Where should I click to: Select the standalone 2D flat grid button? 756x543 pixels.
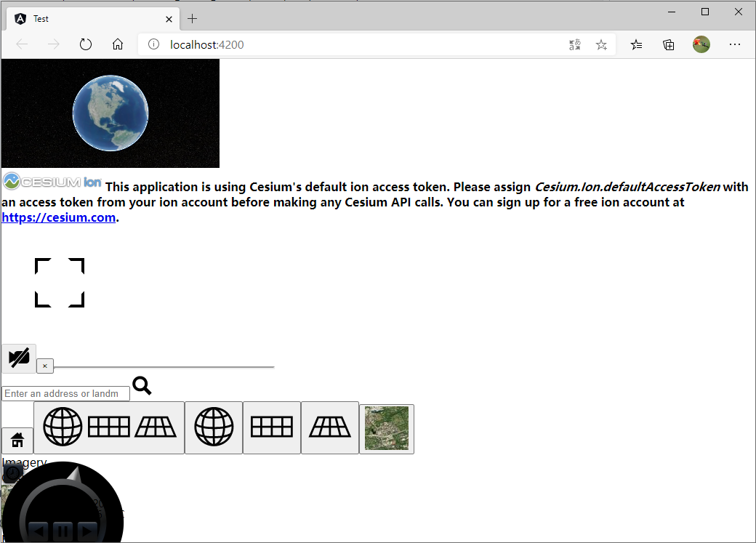[271, 427]
